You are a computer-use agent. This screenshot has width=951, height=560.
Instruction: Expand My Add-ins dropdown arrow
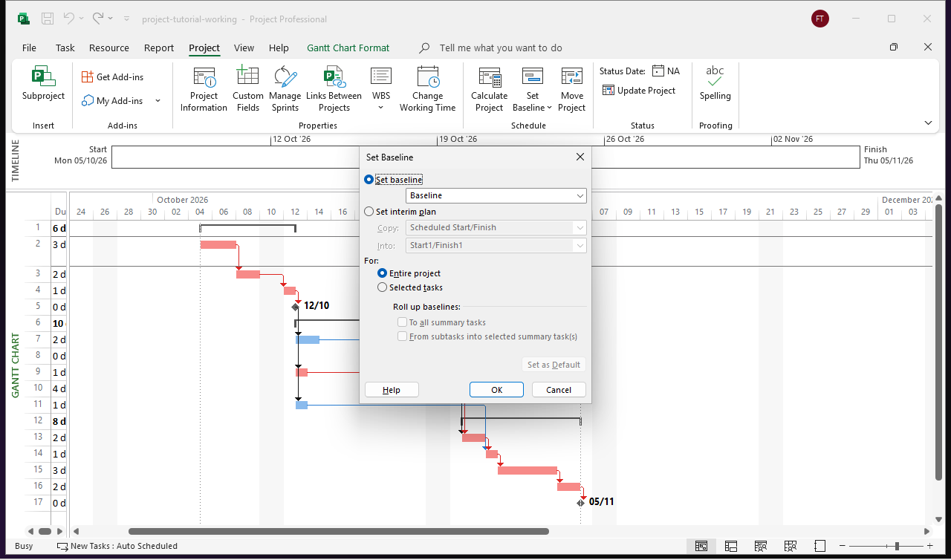coord(158,100)
